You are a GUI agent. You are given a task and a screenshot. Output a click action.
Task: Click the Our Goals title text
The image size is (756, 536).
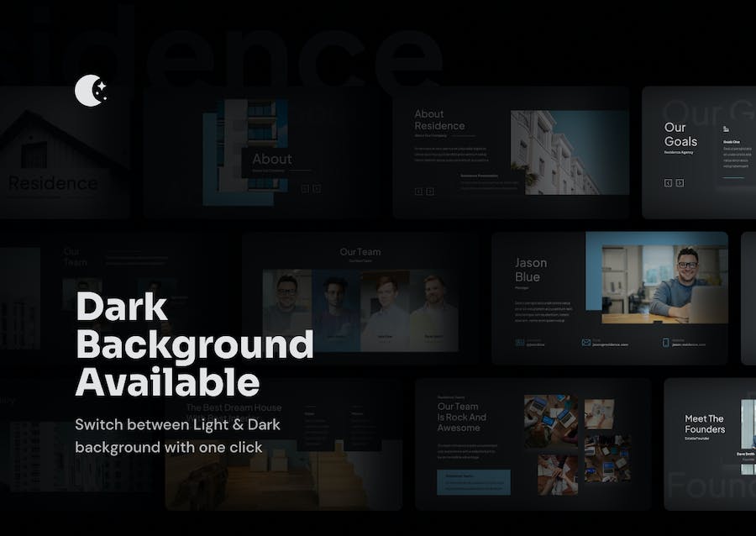click(x=680, y=134)
